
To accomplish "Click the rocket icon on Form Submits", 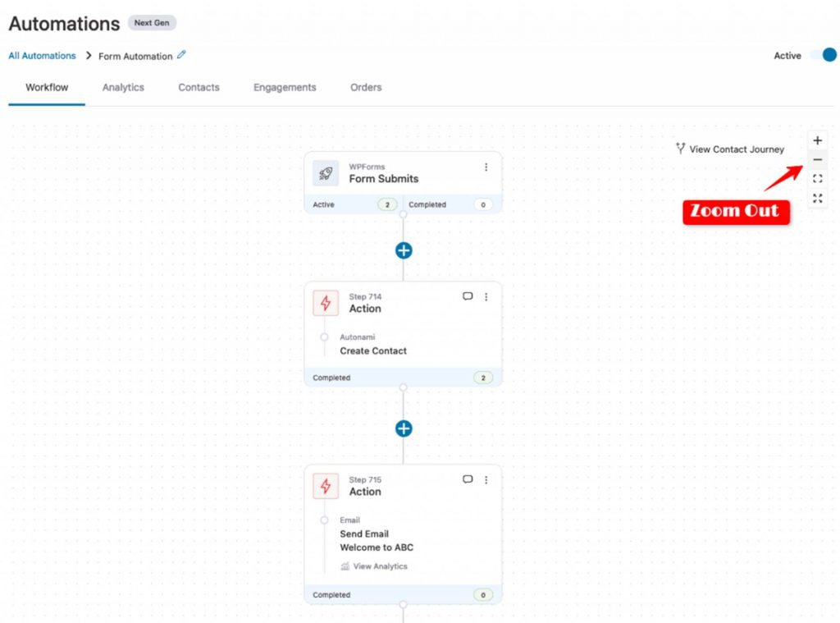I will pos(326,173).
